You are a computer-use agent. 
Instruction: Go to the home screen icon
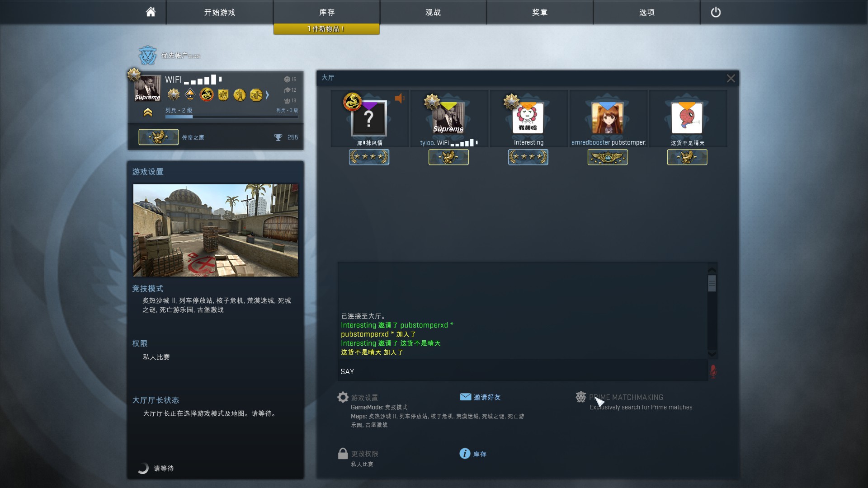click(151, 12)
